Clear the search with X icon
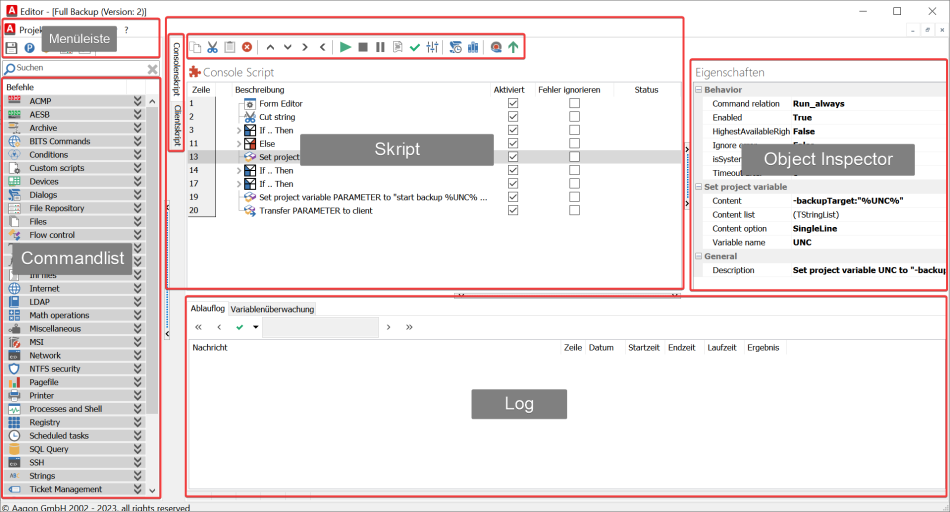950x512 pixels. (153, 69)
